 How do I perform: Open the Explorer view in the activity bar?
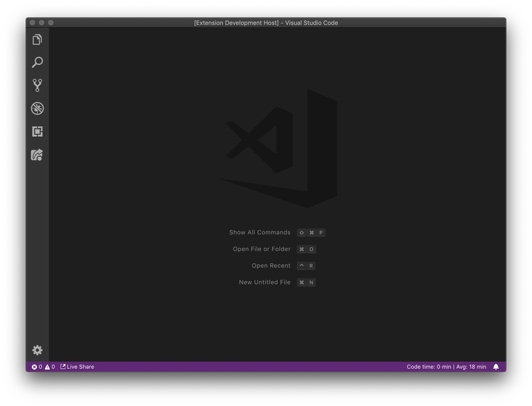(x=37, y=40)
